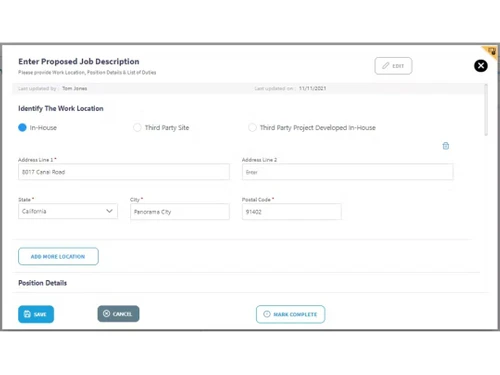This screenshot has width=500, height=375.
Task: Select the In-House radio button
Action: [x=22, y=128]
